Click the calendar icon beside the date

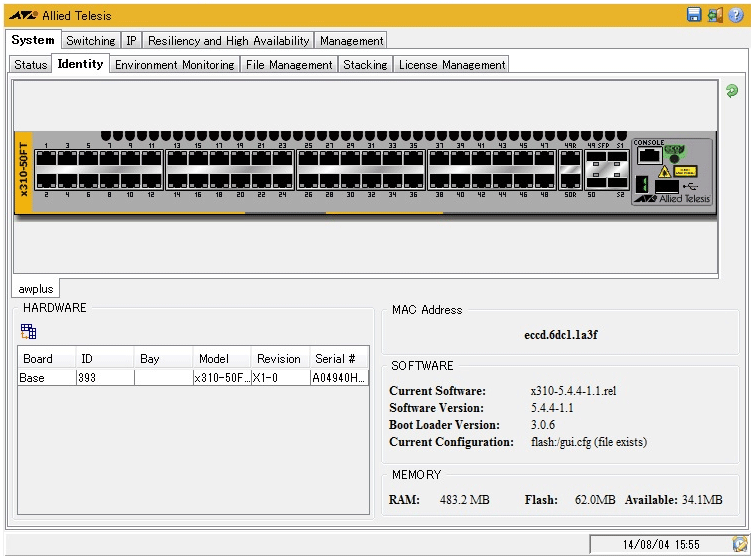(739, 544)
